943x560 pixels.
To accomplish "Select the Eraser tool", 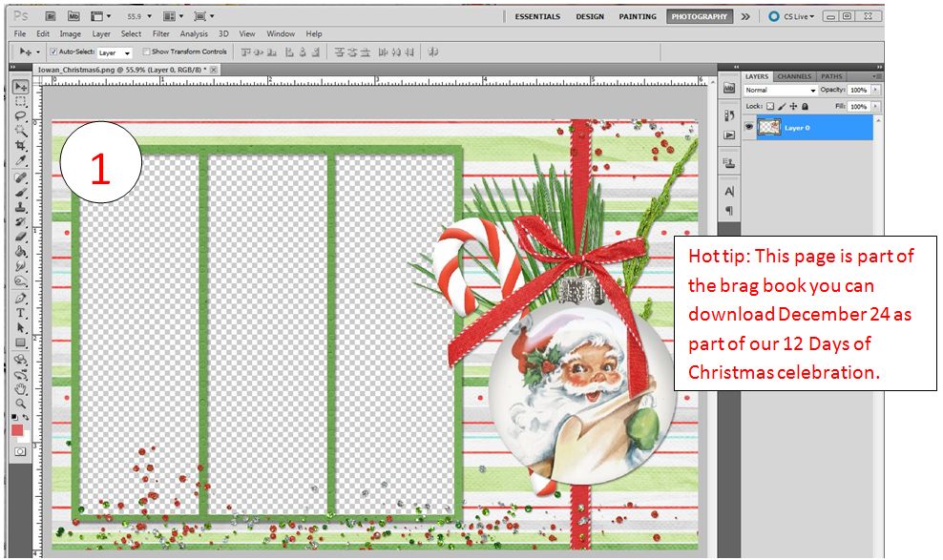I will pos(20,237).
